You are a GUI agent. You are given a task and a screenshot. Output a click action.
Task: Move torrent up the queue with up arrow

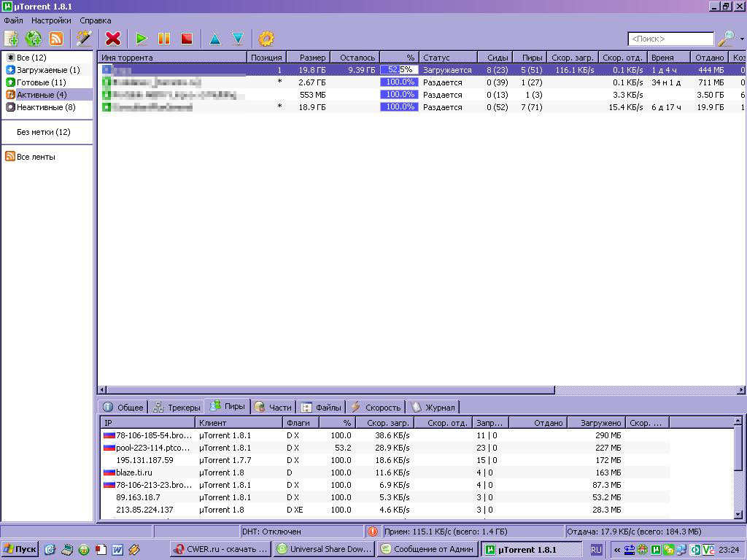pyautogui.click(x=215, y=39)
